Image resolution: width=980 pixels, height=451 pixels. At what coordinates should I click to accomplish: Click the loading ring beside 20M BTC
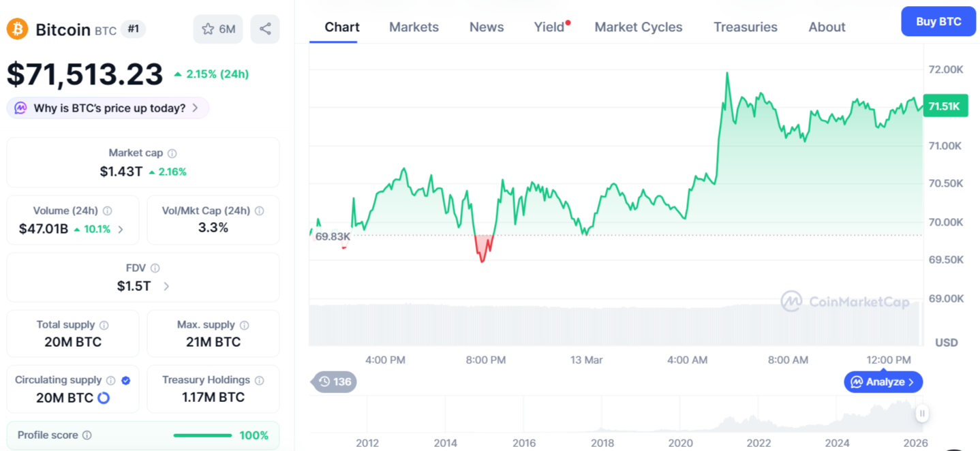point(104,397)
